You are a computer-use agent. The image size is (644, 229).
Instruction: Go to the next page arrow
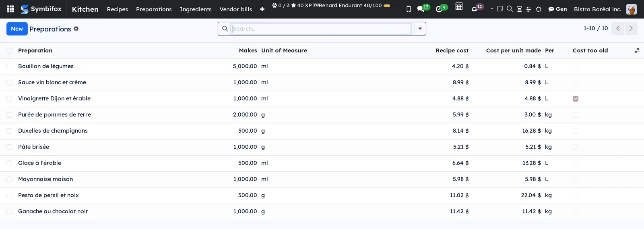[x=631, y=28]
